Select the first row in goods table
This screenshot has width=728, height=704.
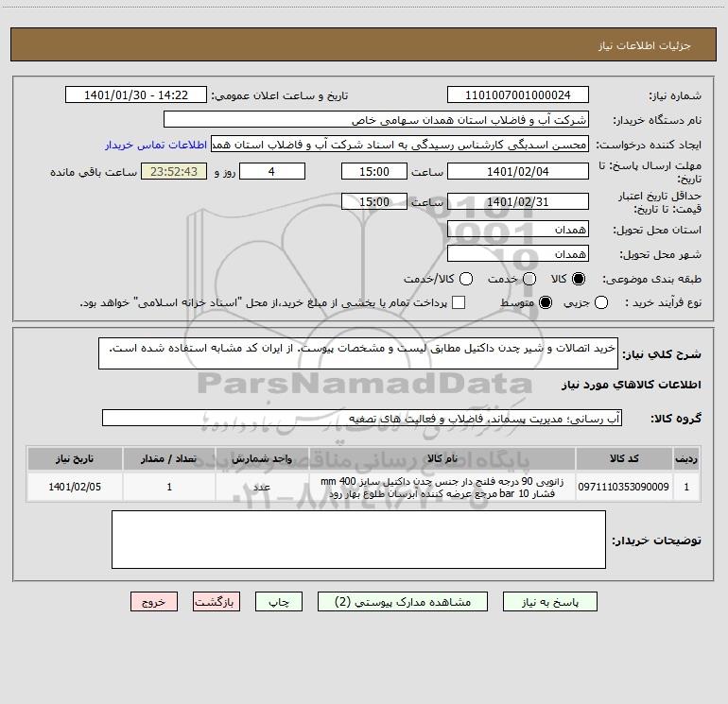click(x=364, y=487)
